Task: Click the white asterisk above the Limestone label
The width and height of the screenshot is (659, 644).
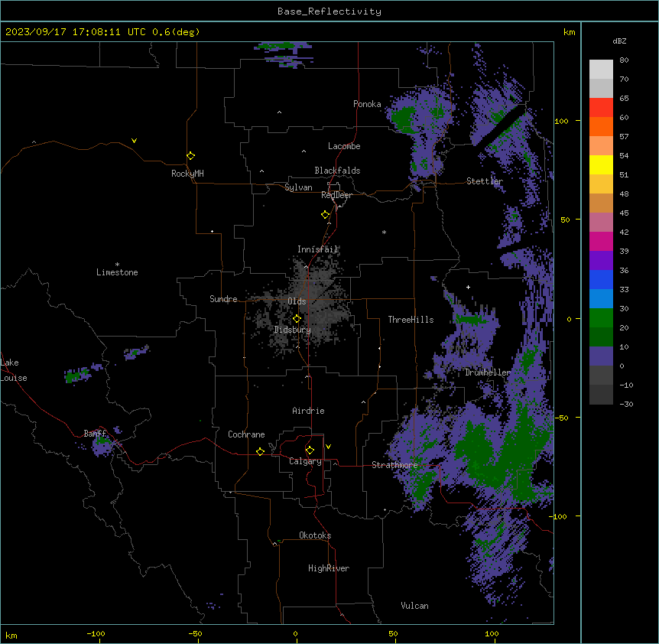Action: (117, 265)
